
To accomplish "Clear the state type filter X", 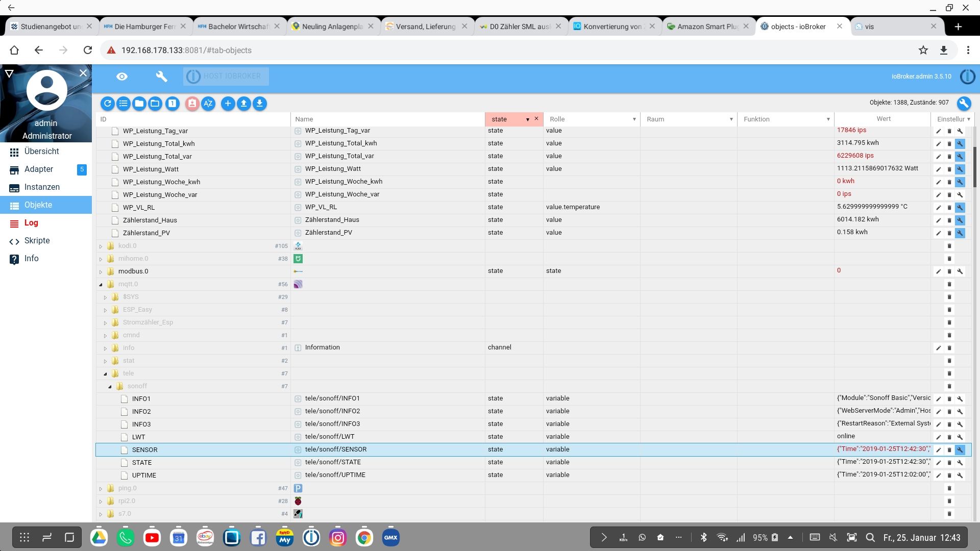I will pos(536,119).
